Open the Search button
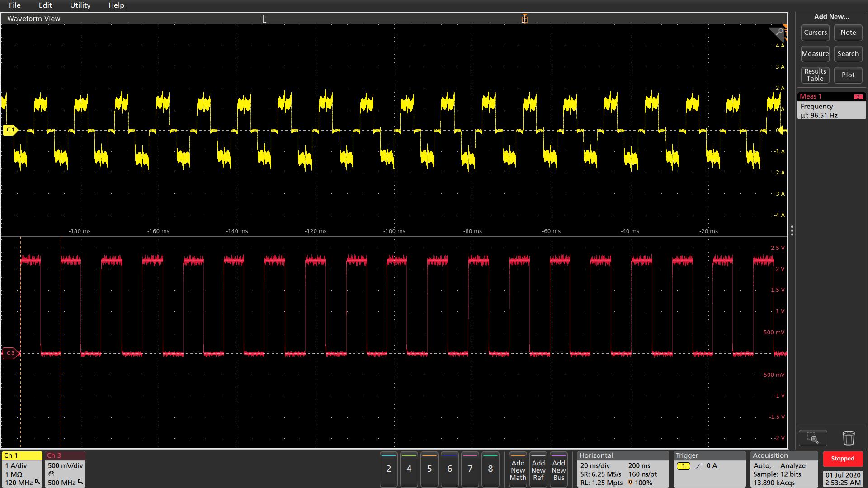The height and width of the screenshot is (488, 868). (848, 54)
